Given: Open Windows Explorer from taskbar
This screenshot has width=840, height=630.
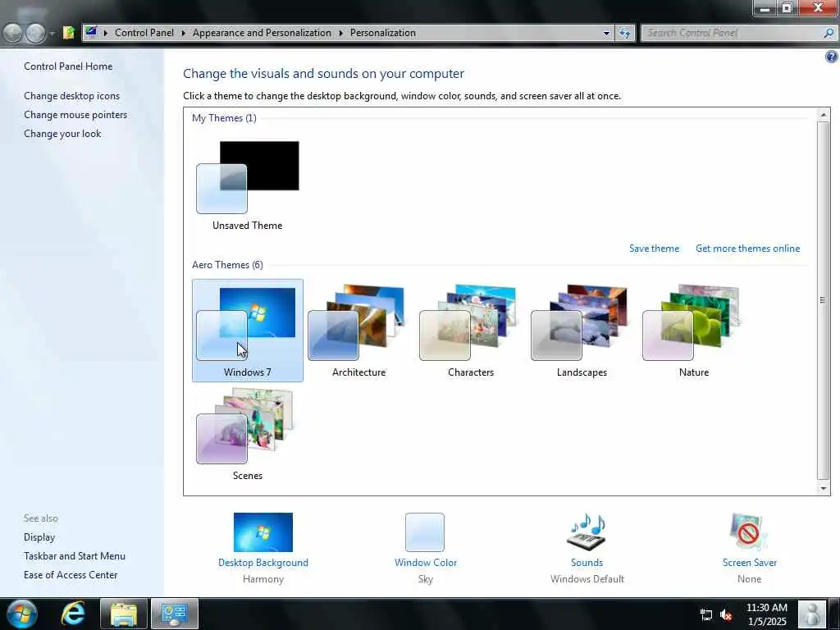Looking at the screenshot, I should tap(123, 614).
